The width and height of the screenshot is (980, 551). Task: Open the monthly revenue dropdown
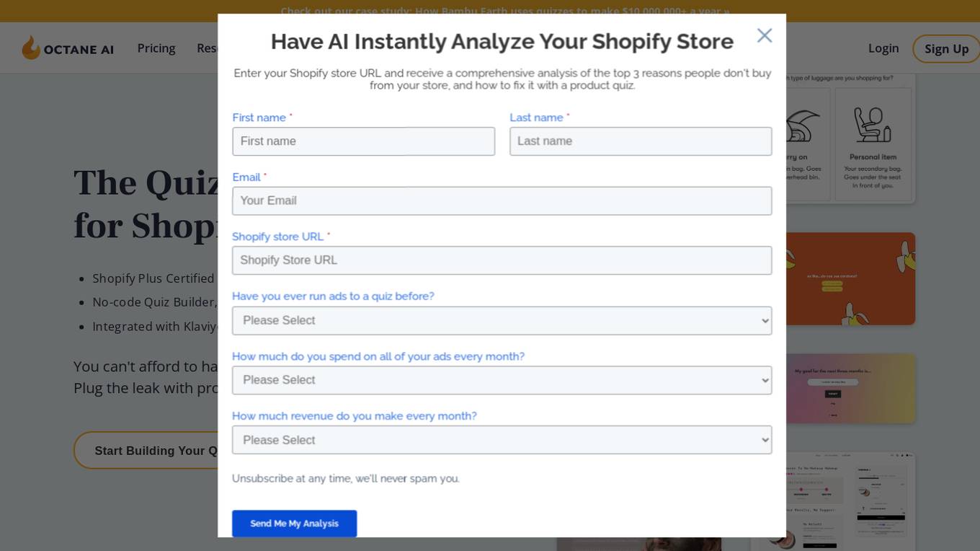point(502,440)
